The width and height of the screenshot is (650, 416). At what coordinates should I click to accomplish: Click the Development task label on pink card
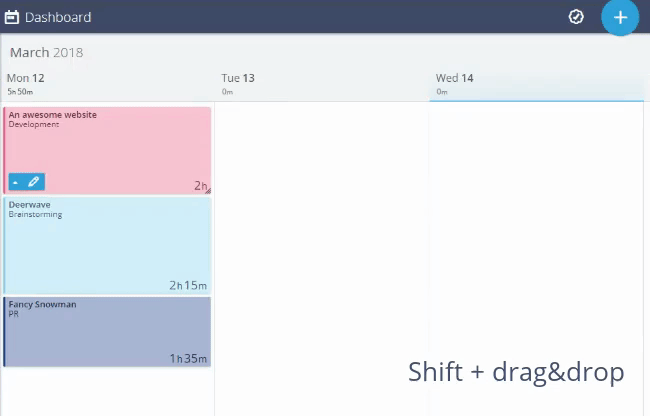[34, 124]
